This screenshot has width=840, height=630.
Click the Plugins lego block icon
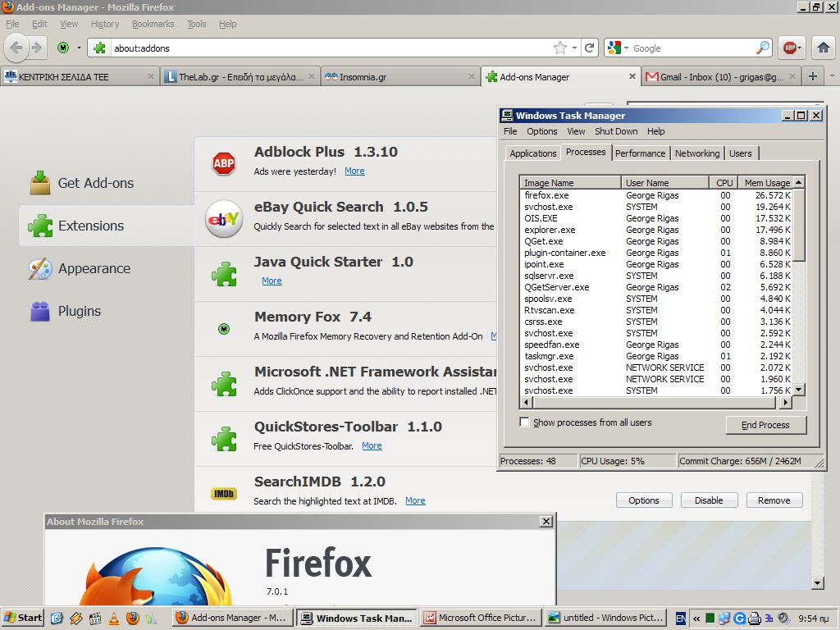[x=40, y=311]
